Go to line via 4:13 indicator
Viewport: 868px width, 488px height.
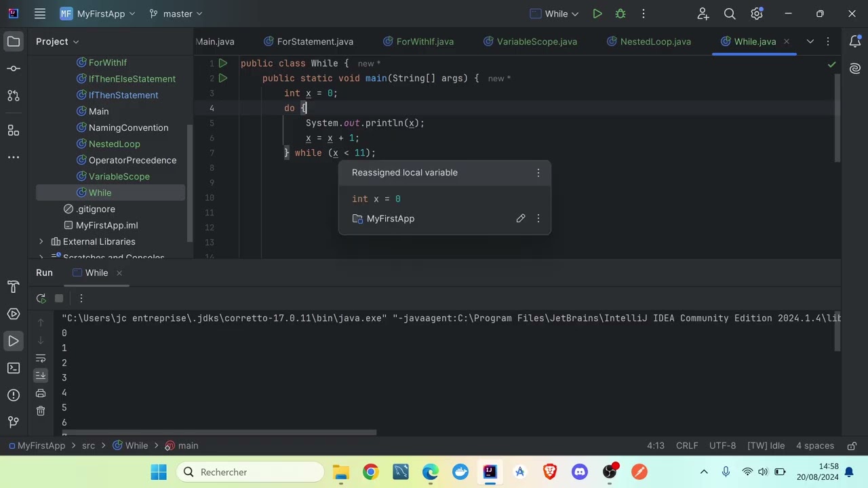coord(655,445)
